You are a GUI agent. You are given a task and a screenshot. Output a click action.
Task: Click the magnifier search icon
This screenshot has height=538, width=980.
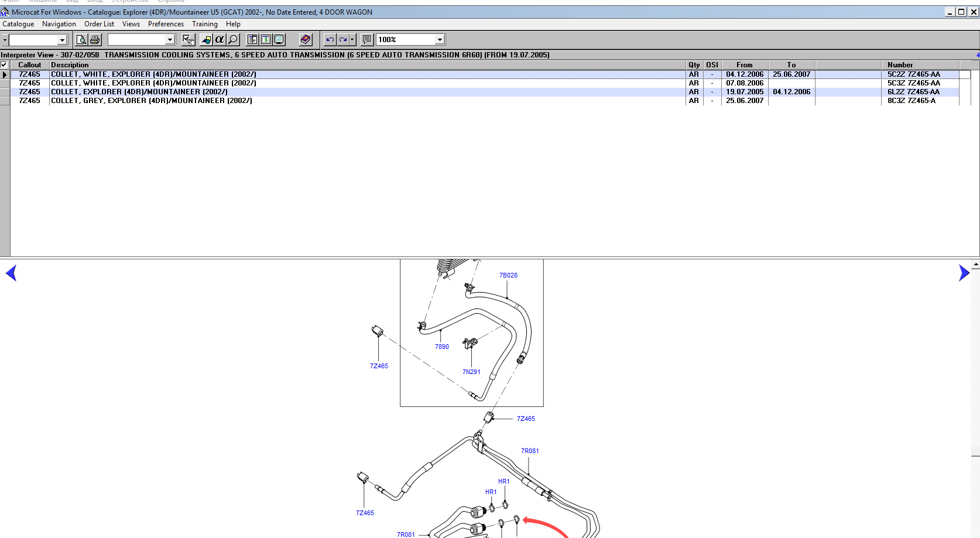(233, 40)
